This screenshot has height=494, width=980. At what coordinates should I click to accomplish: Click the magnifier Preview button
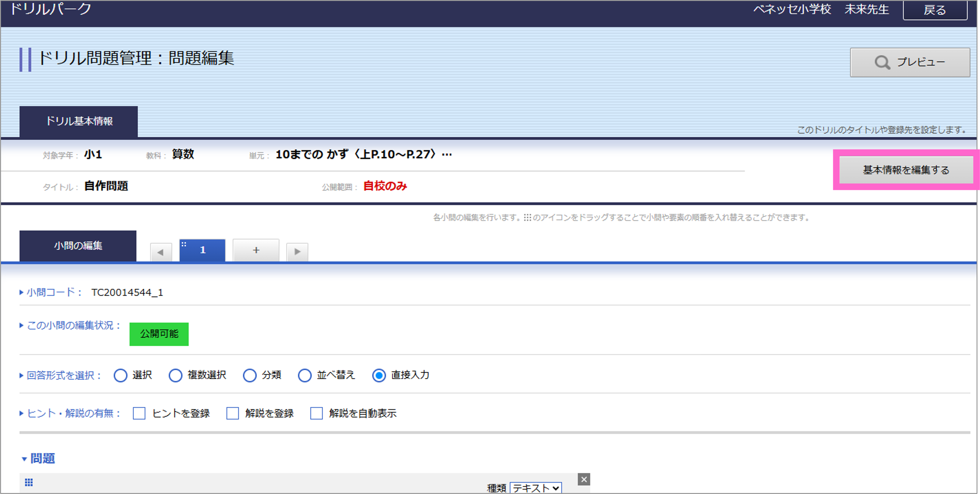(x=910, y=62)
